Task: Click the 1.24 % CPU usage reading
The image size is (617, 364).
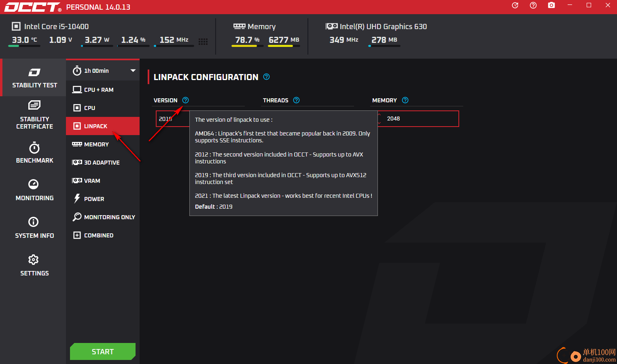Action: tap(133, 40)
